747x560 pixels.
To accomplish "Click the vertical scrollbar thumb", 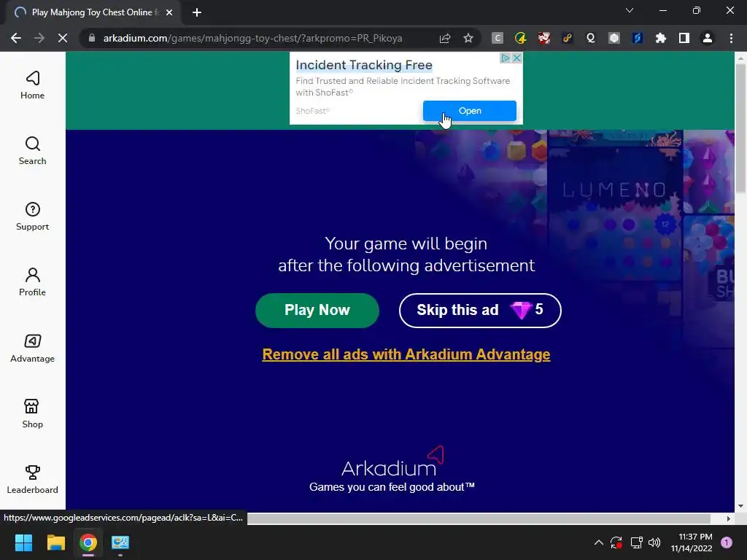I will 740,128.
